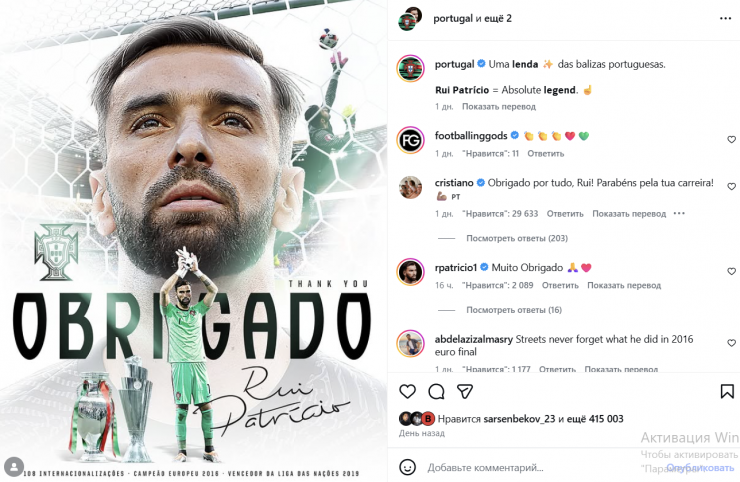The image size is (740, 482).
Task: Open more options on cristiano's comment
Action: coord(679,213)
